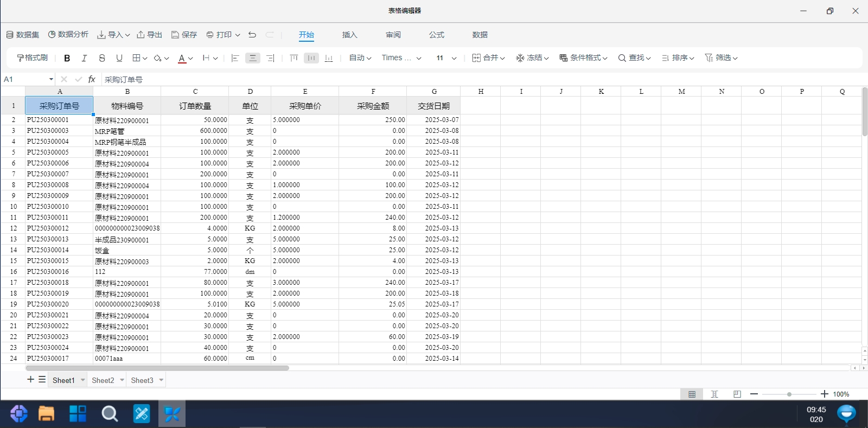Click the zoom slider handle
This screenshot has height=428, width=868.
(789, 394)
